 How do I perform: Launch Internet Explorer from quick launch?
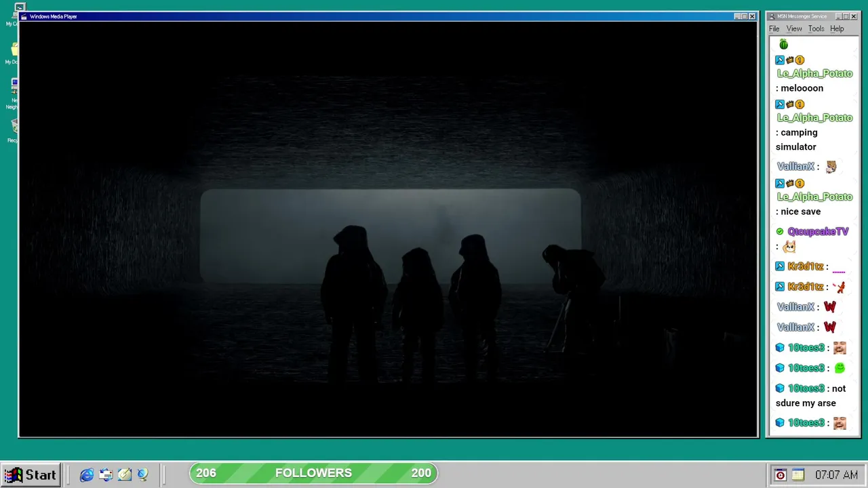[x=87, y=475]
